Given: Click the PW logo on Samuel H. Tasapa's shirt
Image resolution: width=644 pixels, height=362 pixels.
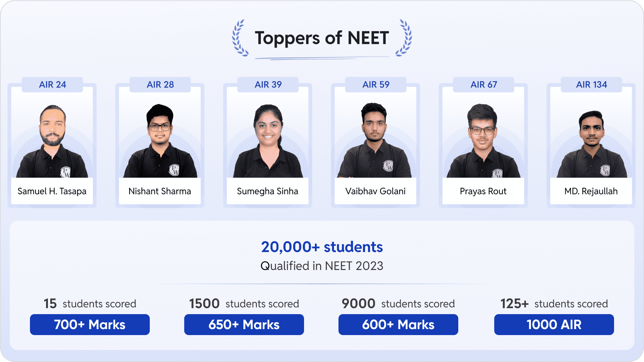Looking at the screenshot, I should [66, 172].
